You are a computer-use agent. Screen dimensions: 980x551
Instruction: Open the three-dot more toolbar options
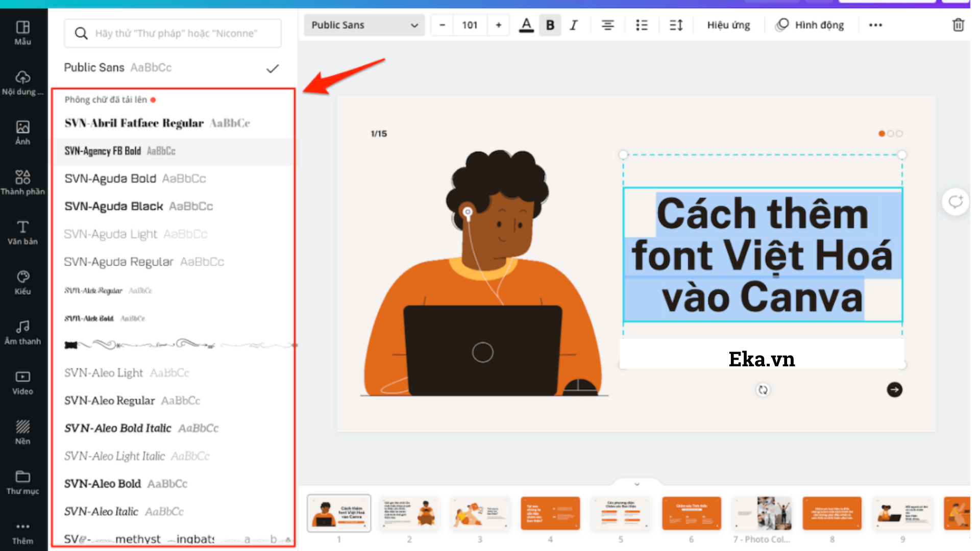tap(875, 25)
